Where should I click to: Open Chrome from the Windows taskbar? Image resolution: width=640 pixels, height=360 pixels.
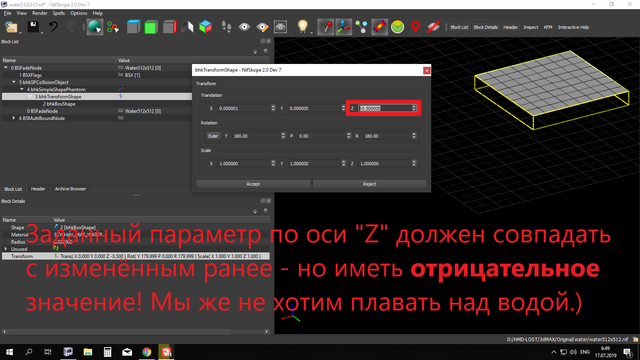click(x=147, y=352)
